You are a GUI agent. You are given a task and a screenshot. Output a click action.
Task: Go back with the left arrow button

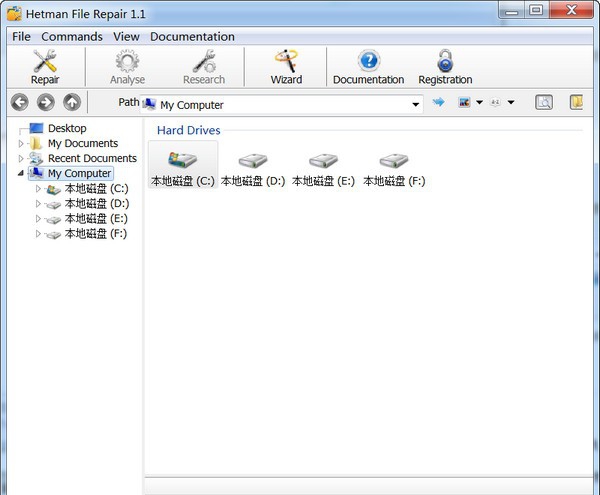pos(20,102)
